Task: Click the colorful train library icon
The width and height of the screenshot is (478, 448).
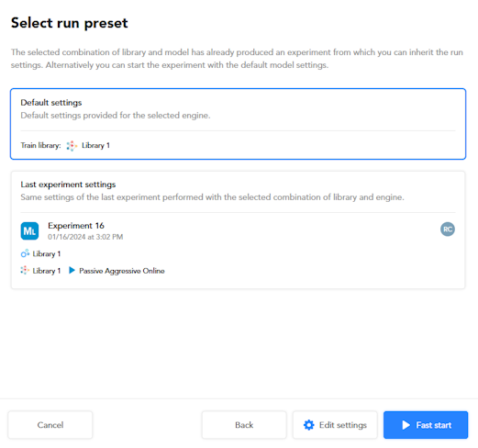Action: click(72, 146)
